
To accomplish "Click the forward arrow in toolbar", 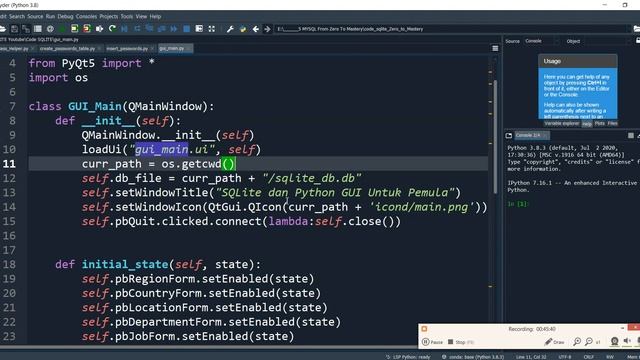I will 267,29.
